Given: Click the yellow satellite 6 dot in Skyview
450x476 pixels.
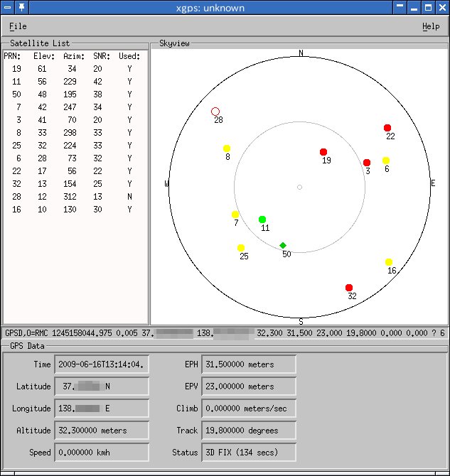Looking at the screenshot, I should click(386, 161).
